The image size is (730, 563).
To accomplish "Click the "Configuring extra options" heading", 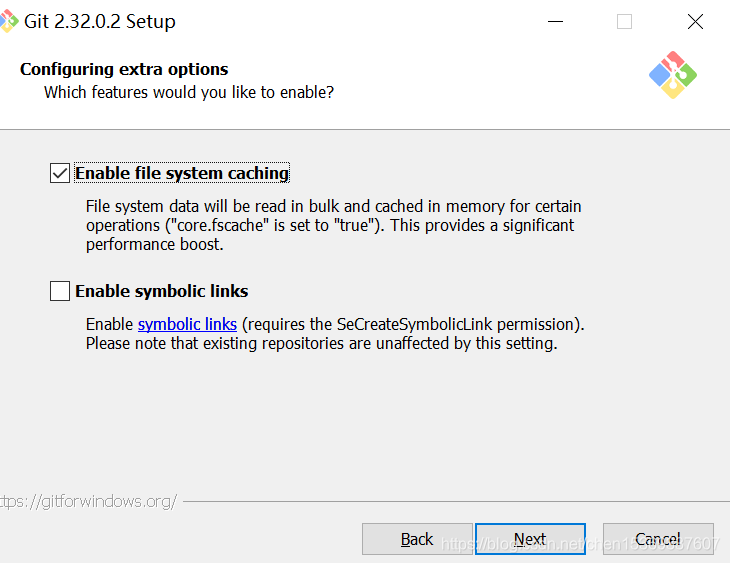I will (124, 69).
